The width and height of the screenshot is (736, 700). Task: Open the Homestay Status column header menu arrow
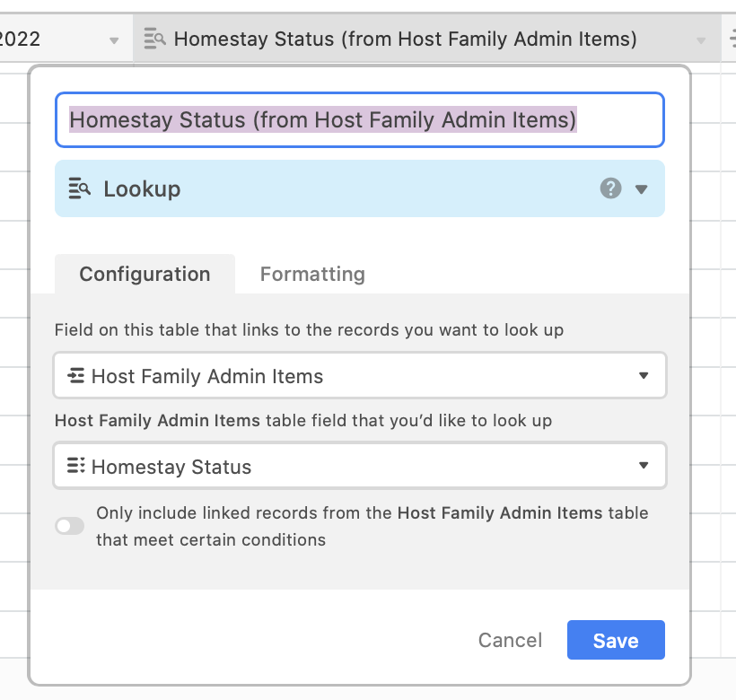click(x=701, y=40)
